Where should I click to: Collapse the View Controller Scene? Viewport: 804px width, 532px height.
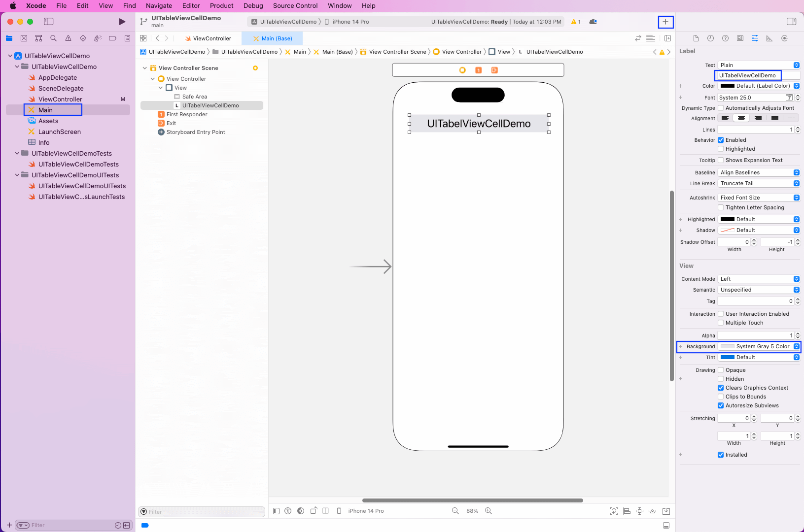145,68
